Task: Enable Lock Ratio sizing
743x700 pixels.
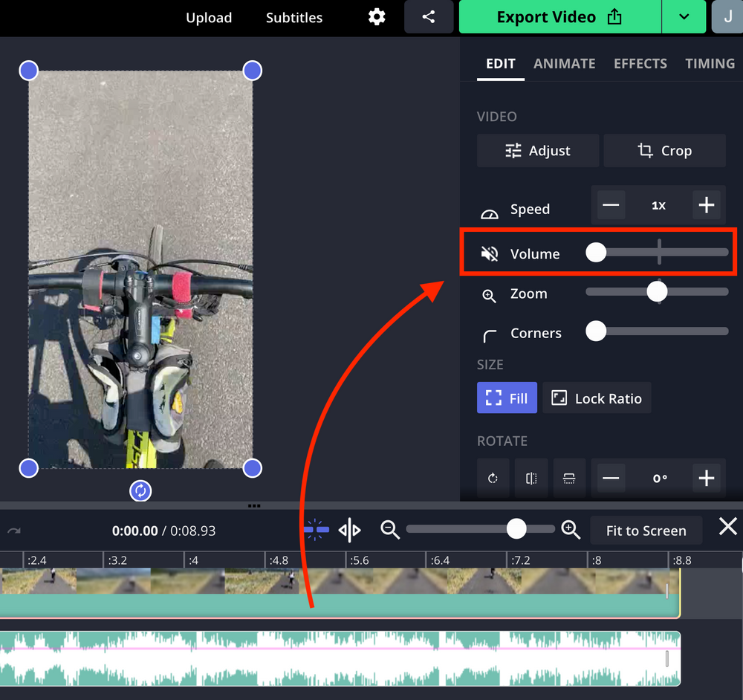Action: (x=597, y=398)
